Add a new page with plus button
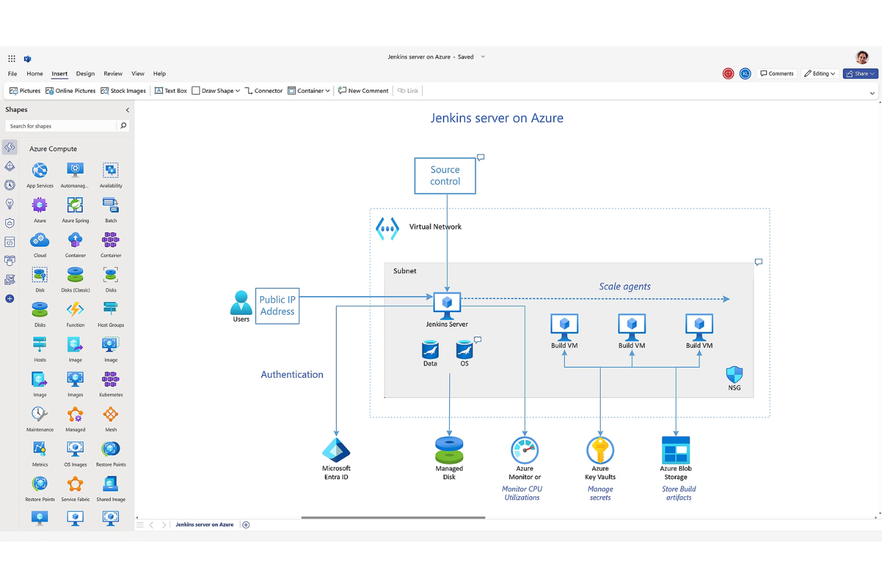 pyautogui.click(x=246, y=525)
